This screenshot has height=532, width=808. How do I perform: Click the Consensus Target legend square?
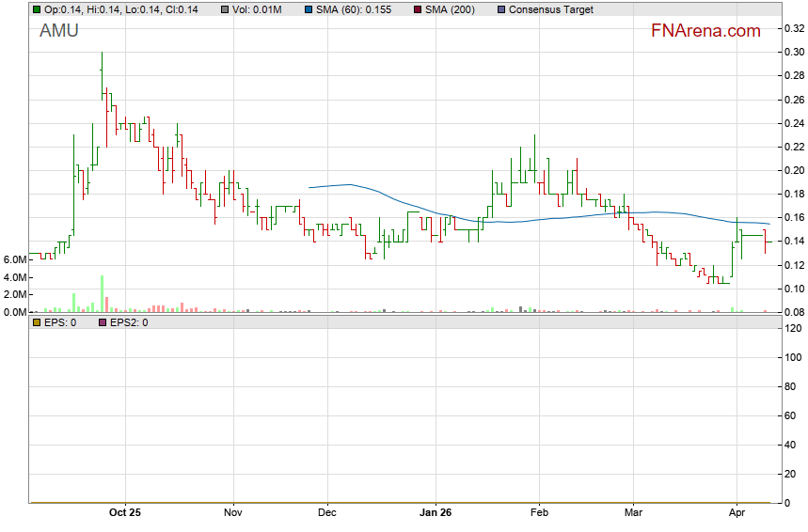(x=499, y=9)
